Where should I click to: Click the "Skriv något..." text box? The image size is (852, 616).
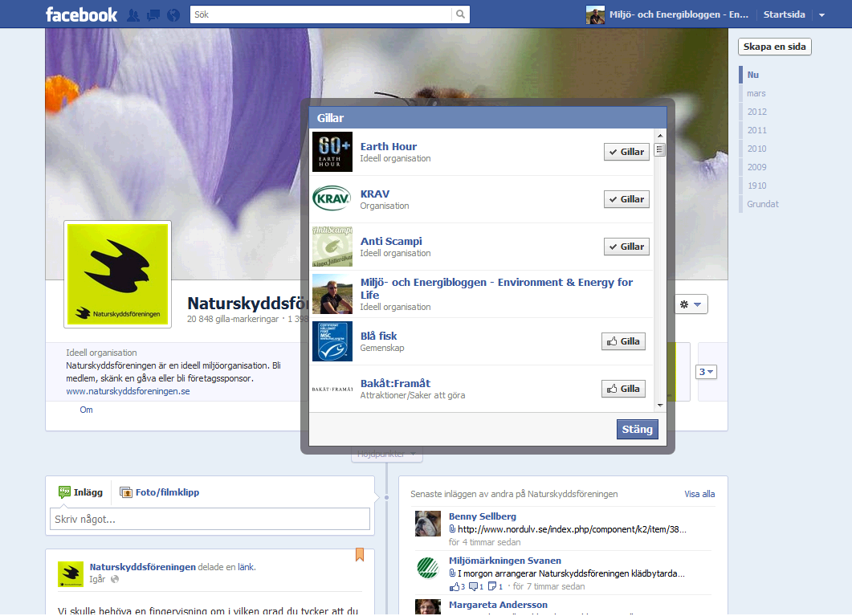(x=210, y=520)
